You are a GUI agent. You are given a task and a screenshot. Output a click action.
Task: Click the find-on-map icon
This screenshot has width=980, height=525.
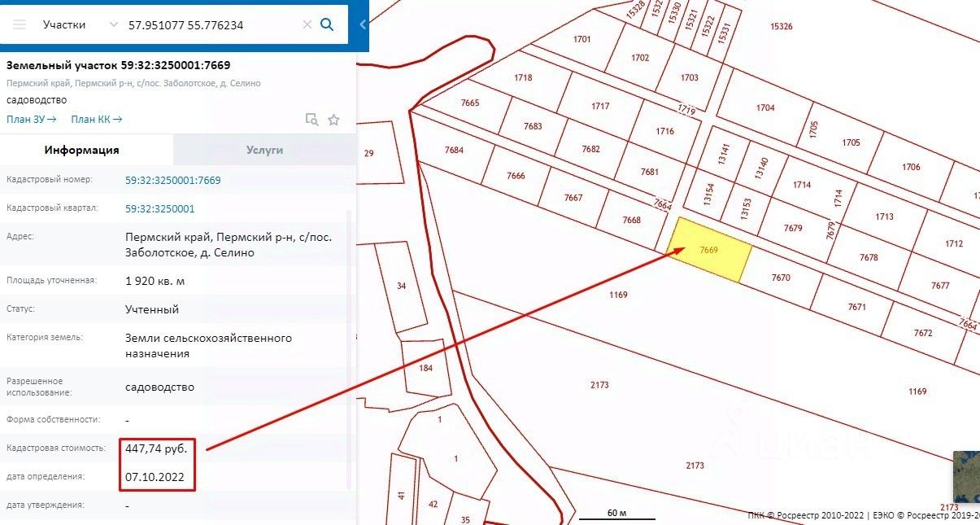[x=311, y=120]
